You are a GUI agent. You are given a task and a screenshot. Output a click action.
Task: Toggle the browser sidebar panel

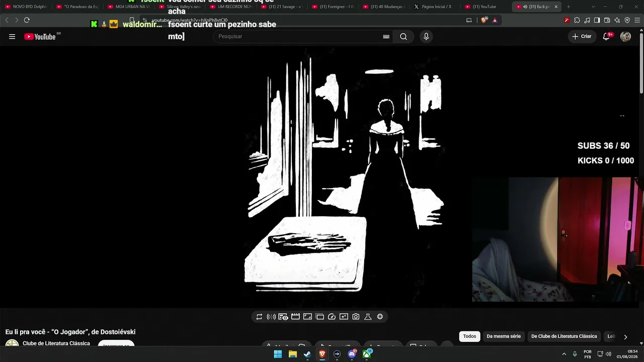click(x=597, y=20)
